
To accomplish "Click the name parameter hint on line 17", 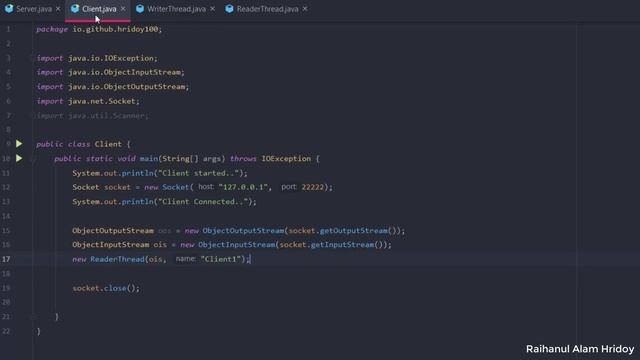I will click(185, 259).
